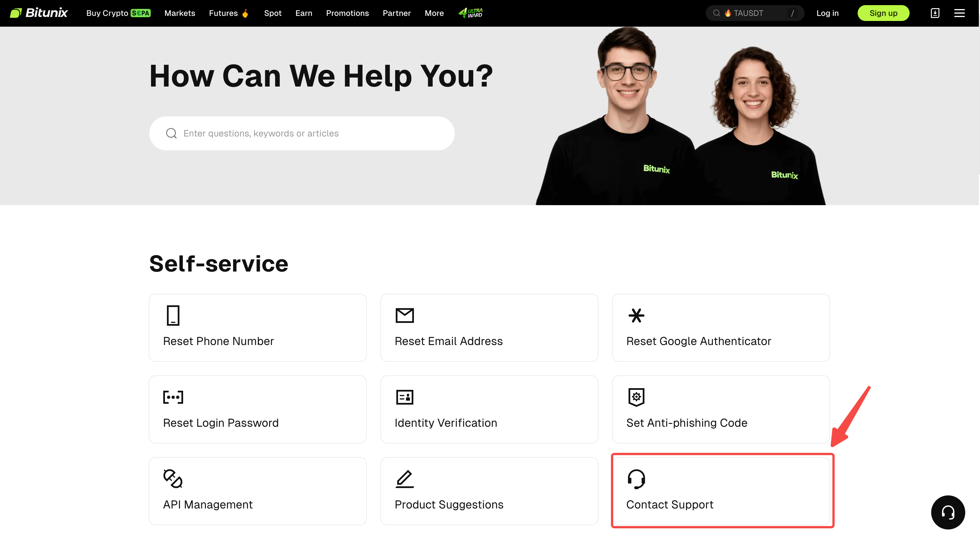
Task: Click the floating support headset button
Action: (948, 512)
